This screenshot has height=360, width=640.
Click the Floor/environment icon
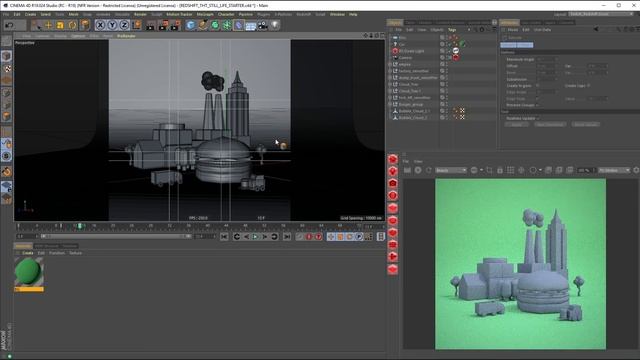[251, 25]
